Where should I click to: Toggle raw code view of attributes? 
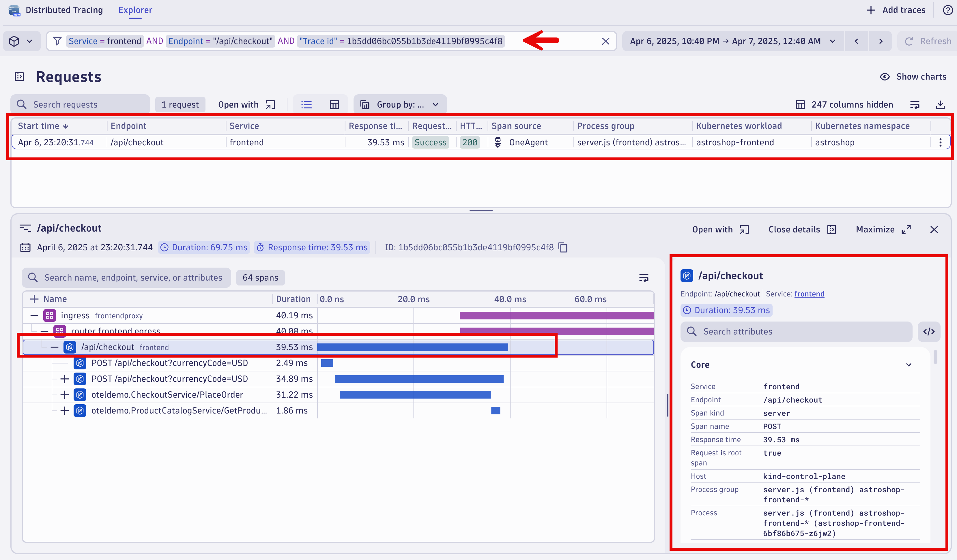[929, 332]
